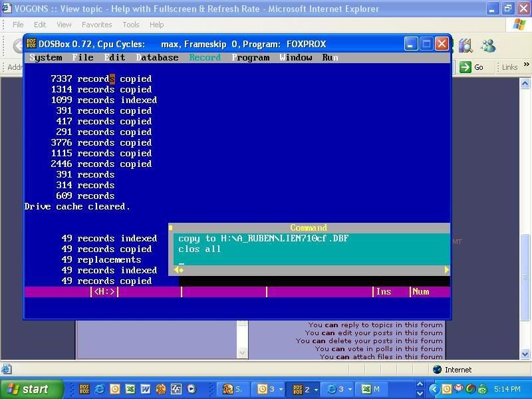Open Internet Explorer Favorites menu
Screen dimensions: 532x399
pos(96,25)
